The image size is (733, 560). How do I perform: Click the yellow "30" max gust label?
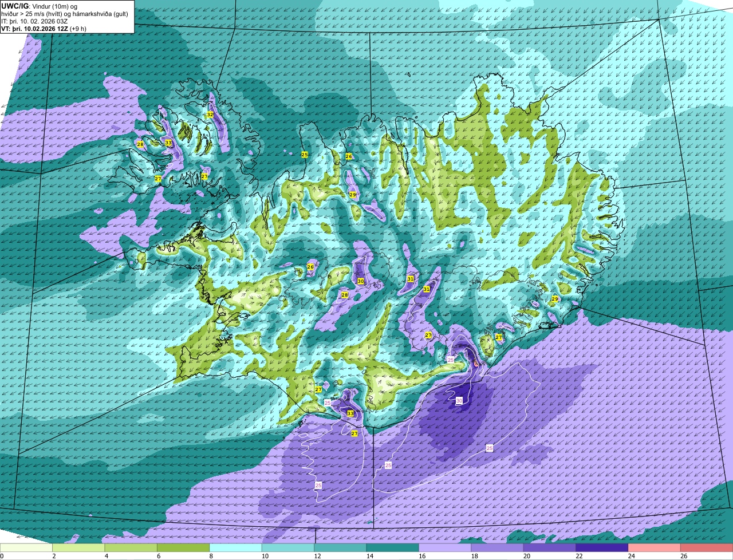point(361,281)
